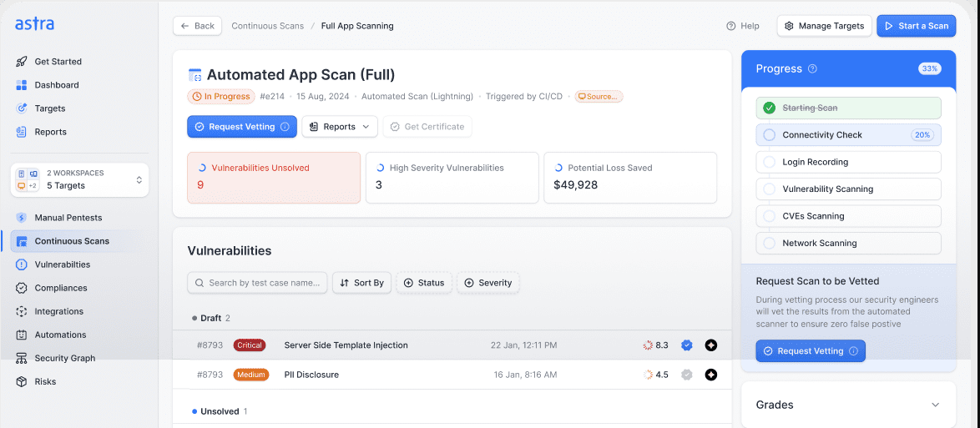Click info icon on top Request Vetting button

[285, 126]
